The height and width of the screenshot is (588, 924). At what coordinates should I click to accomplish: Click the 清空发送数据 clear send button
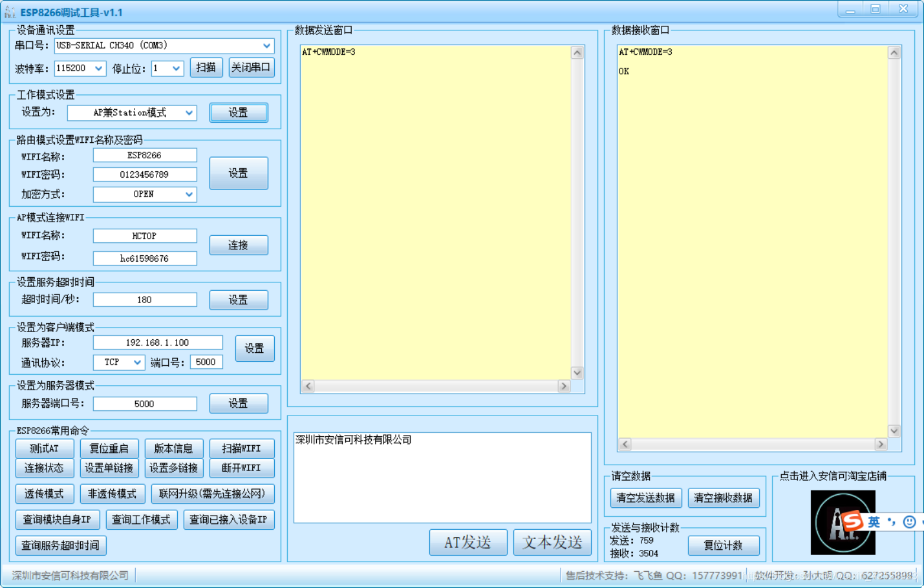[x=646, y=498]
